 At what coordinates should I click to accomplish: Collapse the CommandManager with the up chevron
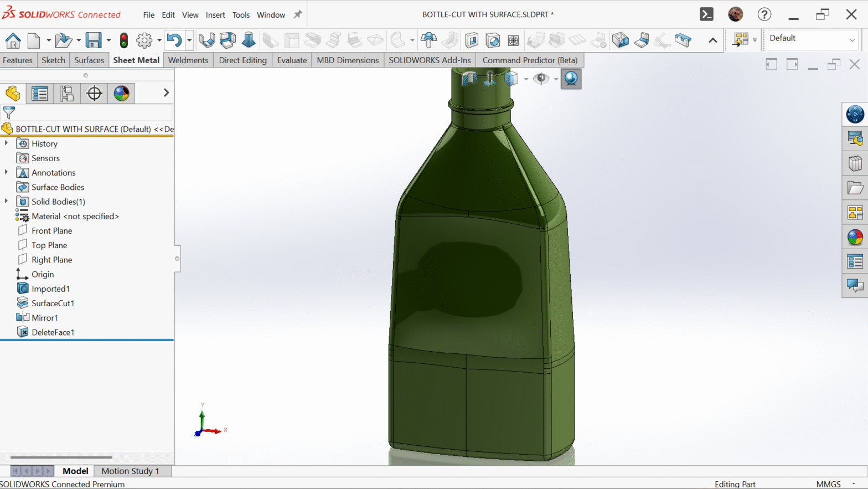coord(713,40)
